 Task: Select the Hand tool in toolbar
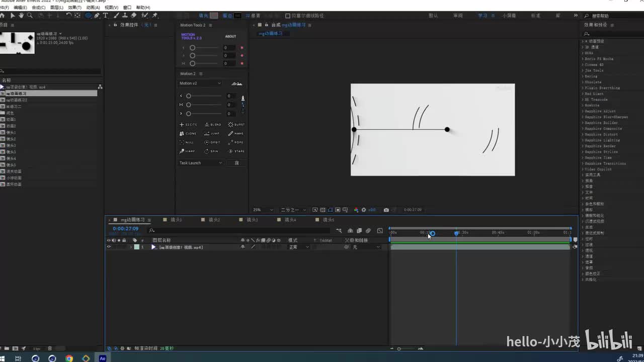21,16
